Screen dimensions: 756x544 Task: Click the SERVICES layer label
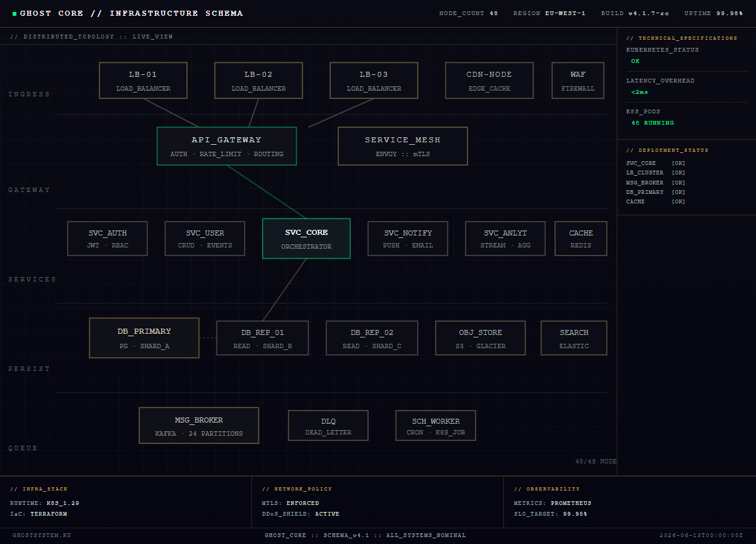click(32, 280)
